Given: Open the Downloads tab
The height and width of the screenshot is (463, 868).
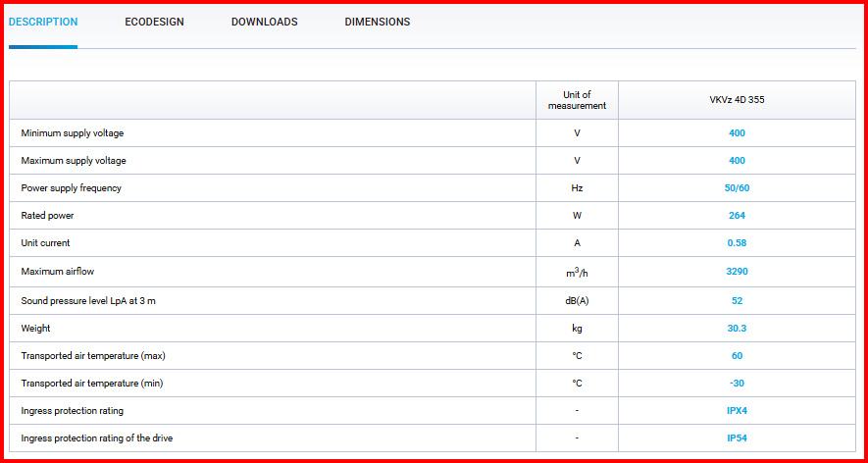Looking at the screenshot, I should [x=264, y=22].
